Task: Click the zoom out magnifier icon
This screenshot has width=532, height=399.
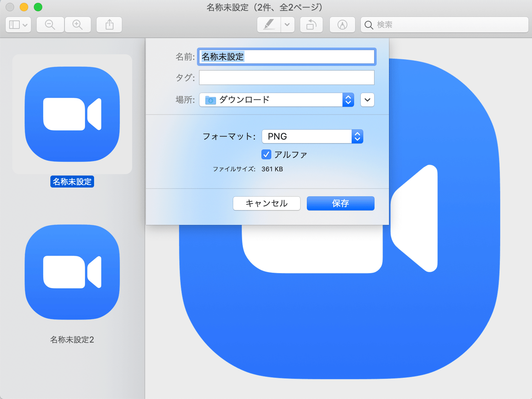Action: coord(50,25)
